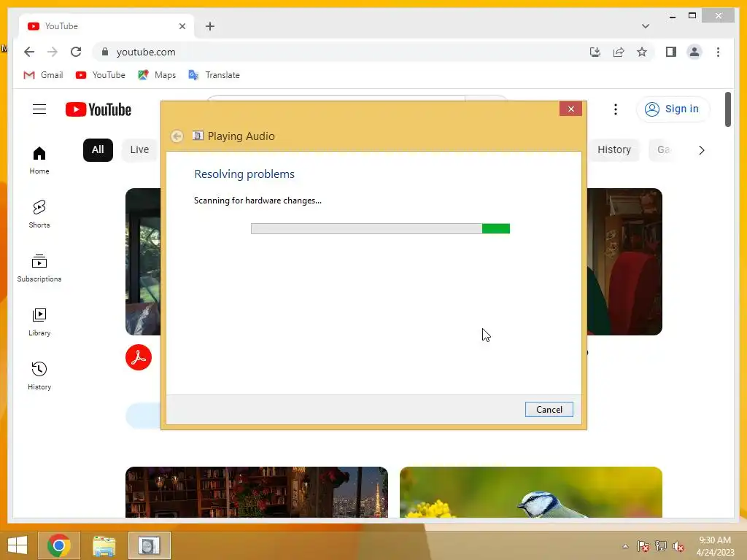Click the Playing Audio title icon
Screen dimensions: 747x560
pos(198,136)
